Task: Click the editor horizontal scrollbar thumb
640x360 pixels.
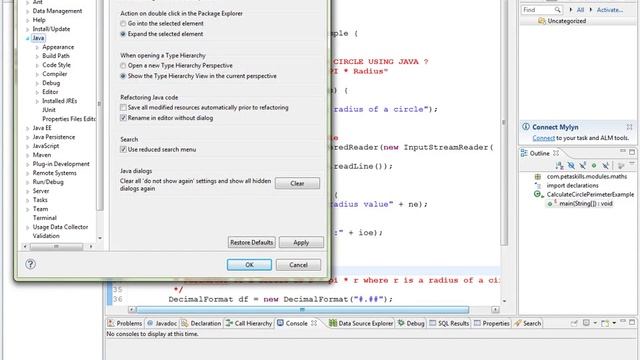Action: pyautogui.click(x=302, y=310)
